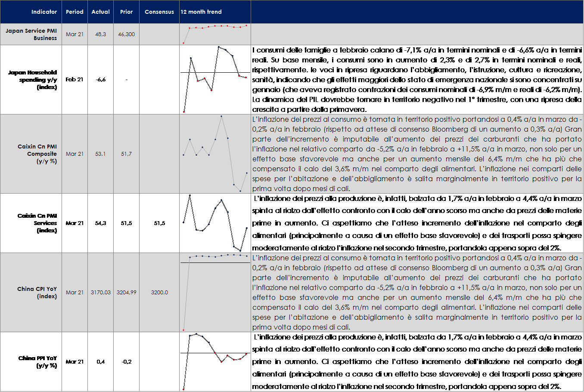Select the Period column header

point(75,12)
